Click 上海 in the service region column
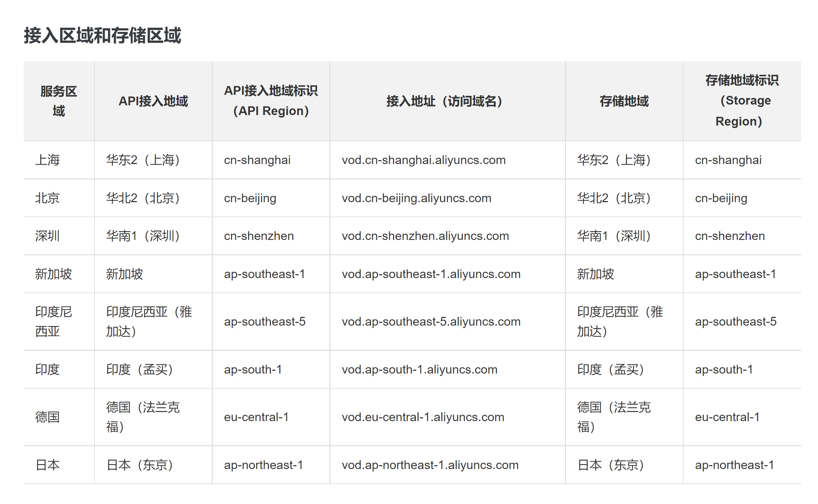The image size is (818, 504). pyautogui.click(x=47, y=160)
